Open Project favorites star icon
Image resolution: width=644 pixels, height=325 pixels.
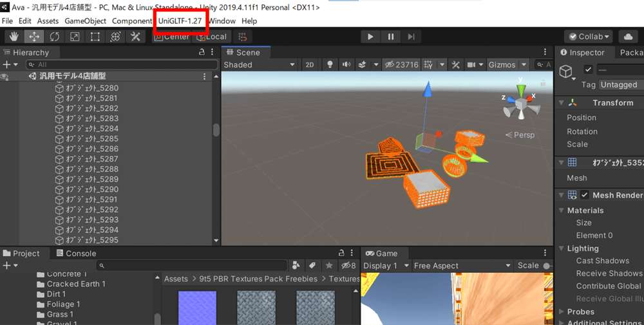(328, 266)
